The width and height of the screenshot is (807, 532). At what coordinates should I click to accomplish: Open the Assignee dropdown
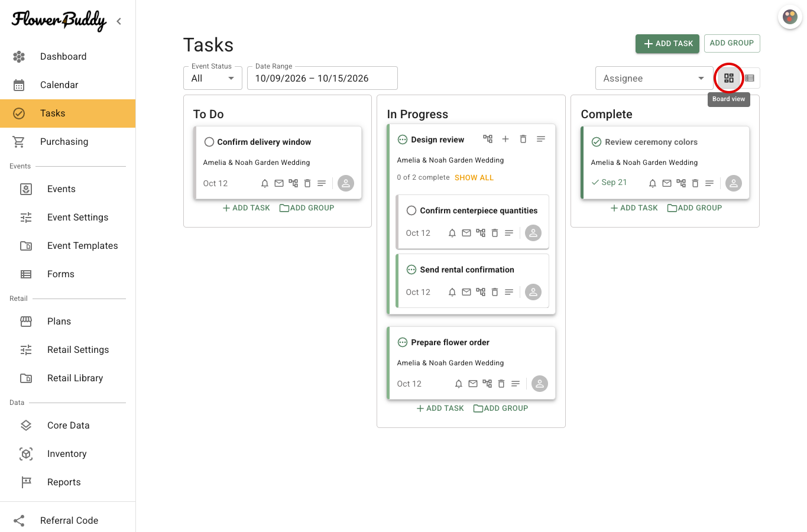[x=654, y=78]
